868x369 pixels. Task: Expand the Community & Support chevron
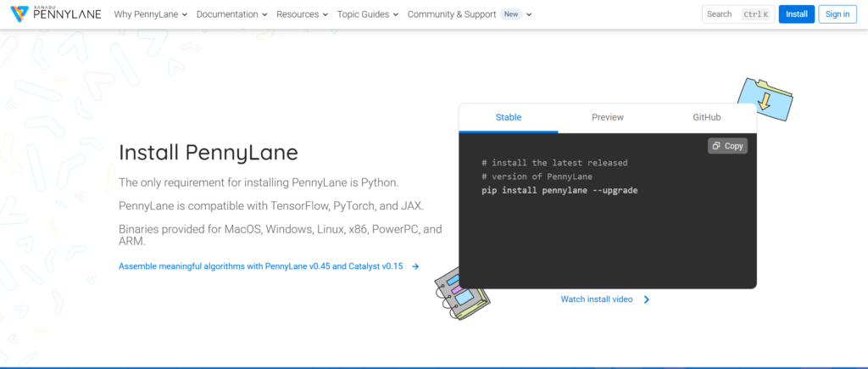pos(529,15)
